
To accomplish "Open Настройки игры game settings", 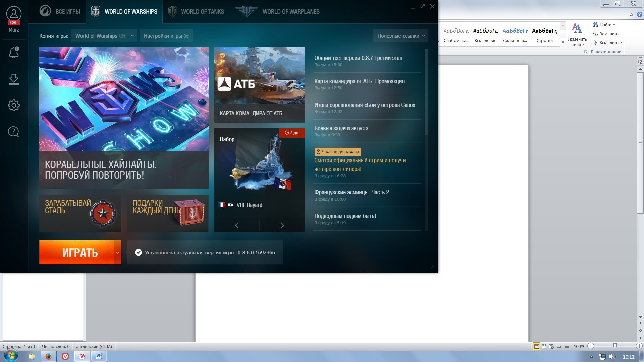I will [x=166, y=36].
